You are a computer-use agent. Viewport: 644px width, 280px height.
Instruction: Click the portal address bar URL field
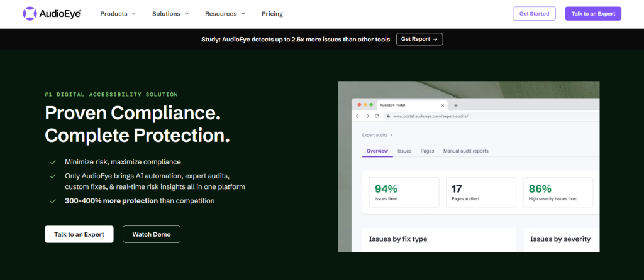(x=491, y=116)
